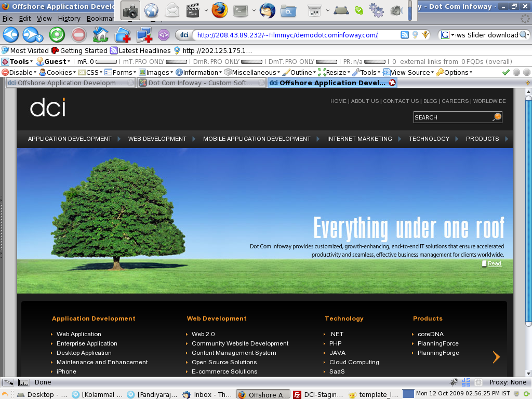This screenshot has height=399, width=532.
Task: Click the purple code tag icon
Action: point(164,35)
